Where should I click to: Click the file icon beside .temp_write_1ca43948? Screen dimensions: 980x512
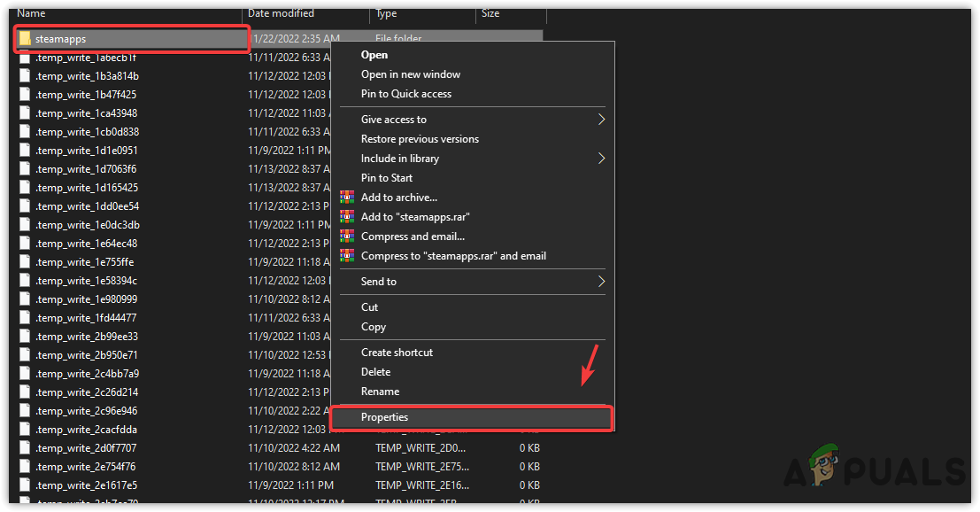click(x=24, y=112)
